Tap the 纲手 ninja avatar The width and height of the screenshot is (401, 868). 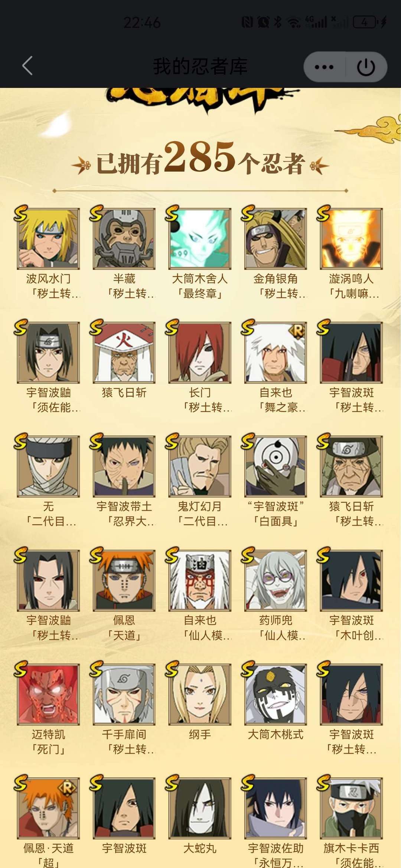(200, 695)
